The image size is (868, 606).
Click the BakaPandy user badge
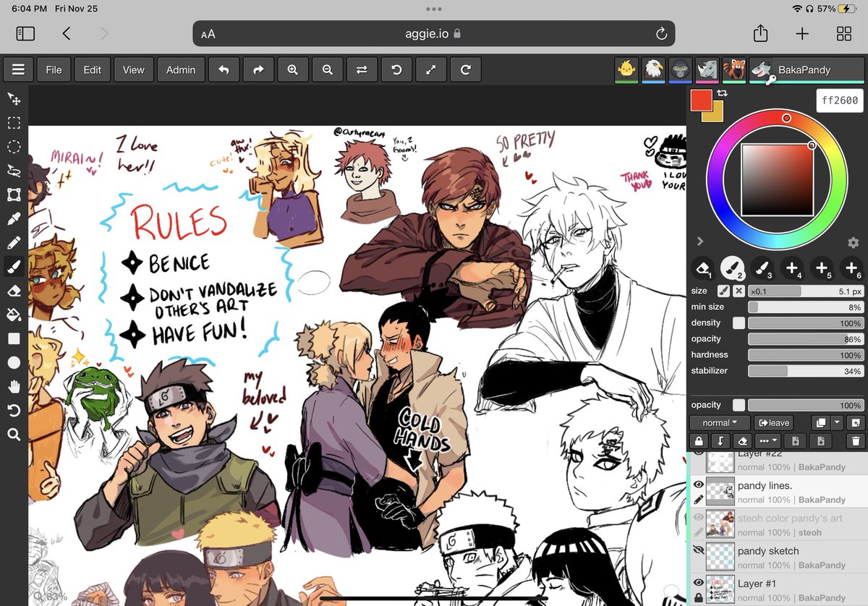point(807,70)
